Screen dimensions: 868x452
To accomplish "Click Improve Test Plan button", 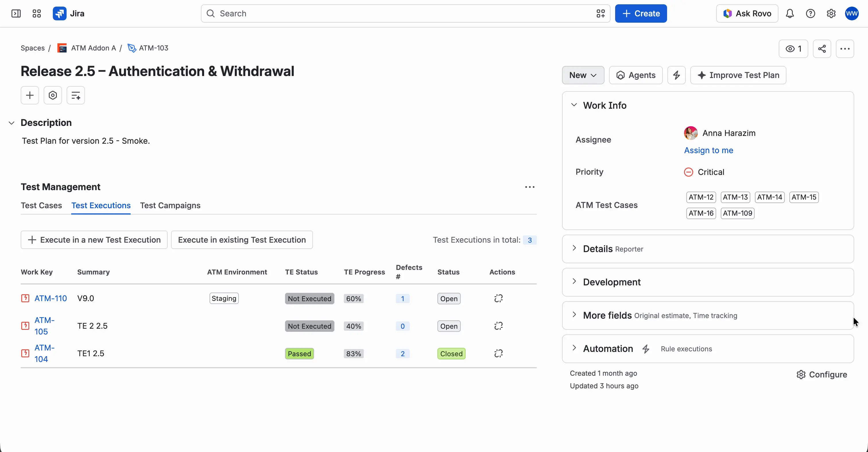I will (738, 75).
